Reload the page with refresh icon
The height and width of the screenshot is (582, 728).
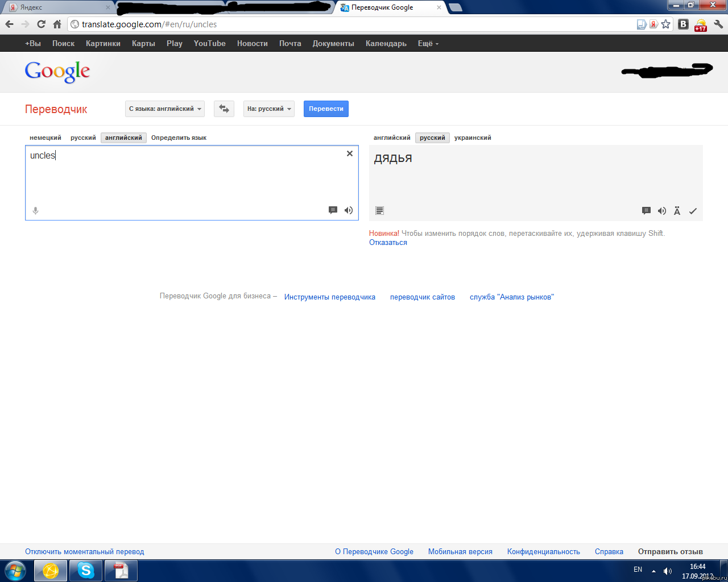tap(41, 24)
